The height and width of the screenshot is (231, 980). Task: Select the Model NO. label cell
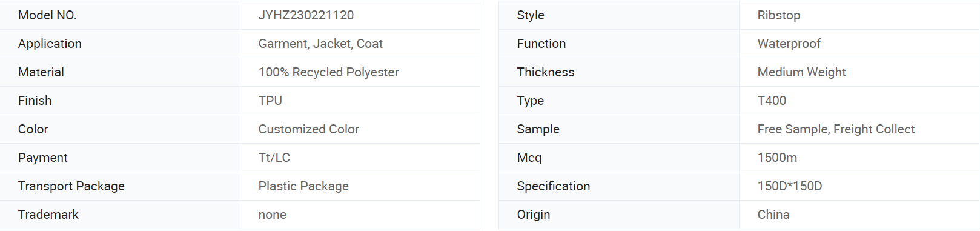pos(120,15)
